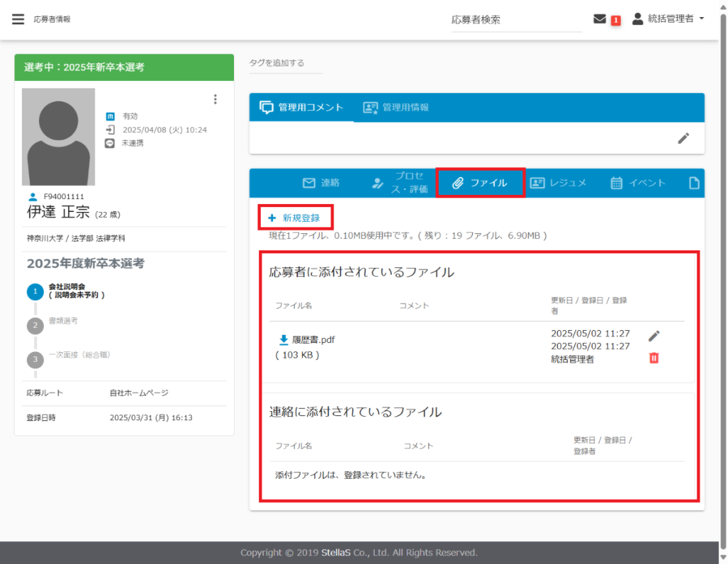Open the mail notifications icon
Image resolution: width=728 pixels, height=564 pixels.
[599, 19]
